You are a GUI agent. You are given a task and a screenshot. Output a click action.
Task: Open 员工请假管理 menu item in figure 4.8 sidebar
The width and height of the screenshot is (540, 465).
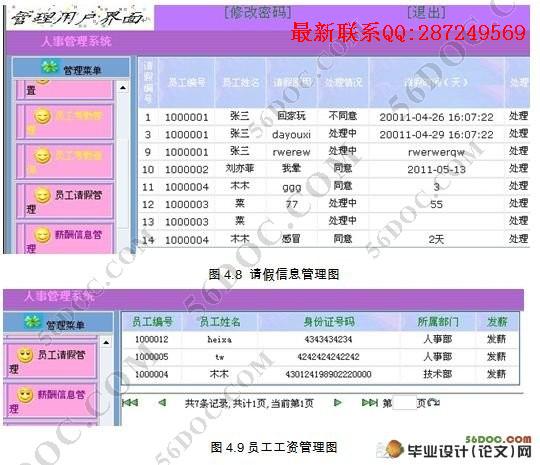point(65,201)
